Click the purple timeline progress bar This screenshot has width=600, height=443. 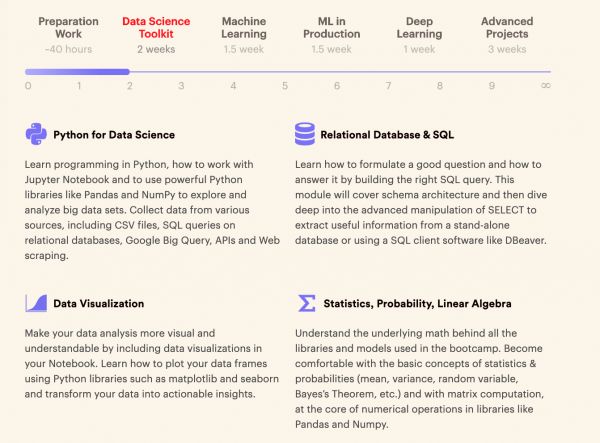click(77, 71)
